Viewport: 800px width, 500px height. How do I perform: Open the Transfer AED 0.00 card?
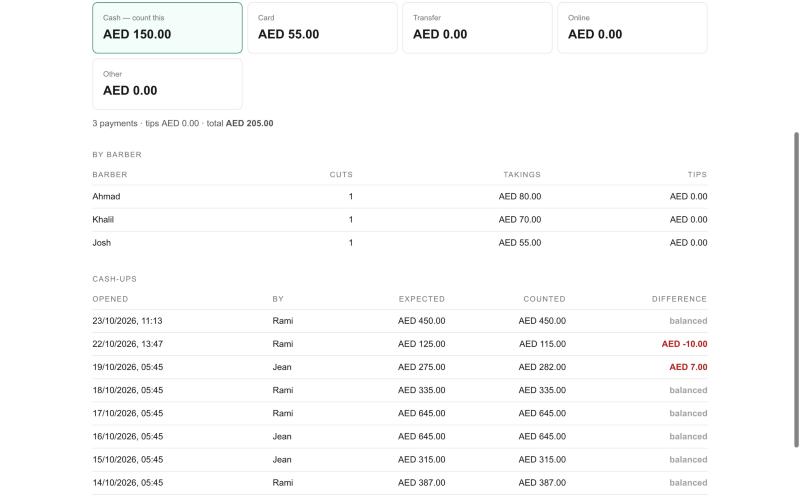pyautogui.click(x=478, y=28)
